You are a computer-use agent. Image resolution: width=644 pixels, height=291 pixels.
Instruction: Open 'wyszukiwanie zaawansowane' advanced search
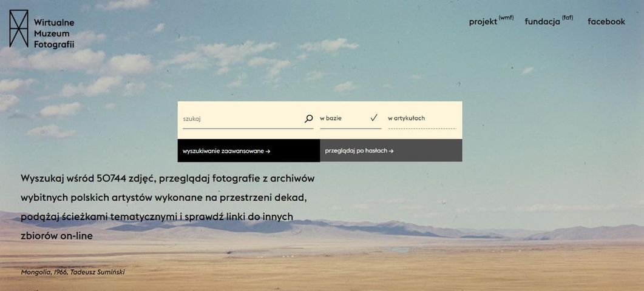(x=248, y=150)
